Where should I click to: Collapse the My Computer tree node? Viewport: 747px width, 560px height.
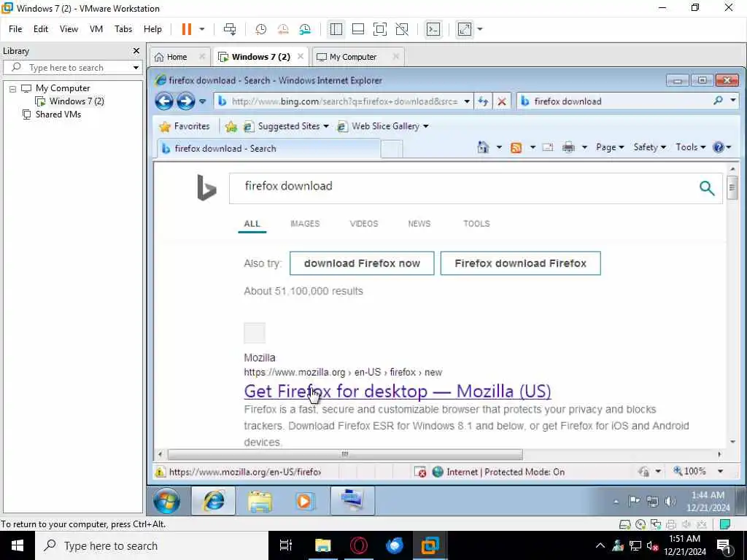(13, 88)
